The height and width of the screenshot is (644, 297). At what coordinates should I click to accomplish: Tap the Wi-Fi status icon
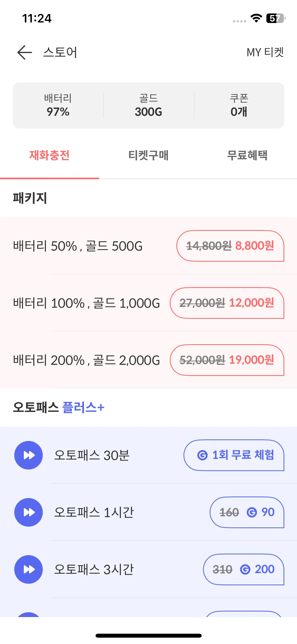point(256,18)
